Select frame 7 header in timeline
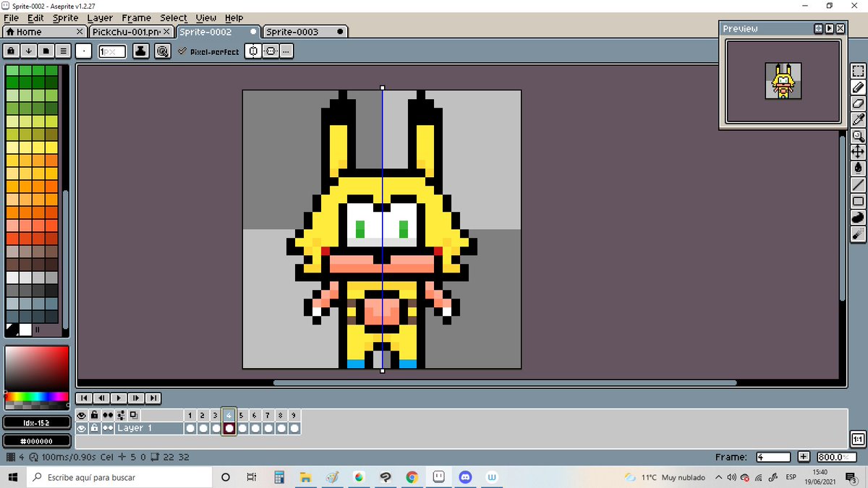The image size is (868, 488). click(x=268, y=416)
